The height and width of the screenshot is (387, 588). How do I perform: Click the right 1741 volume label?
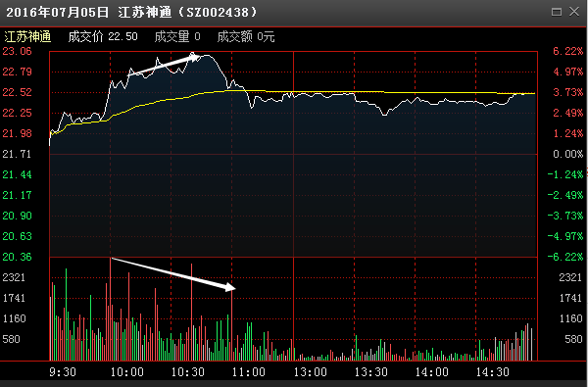tap(570, 298)
